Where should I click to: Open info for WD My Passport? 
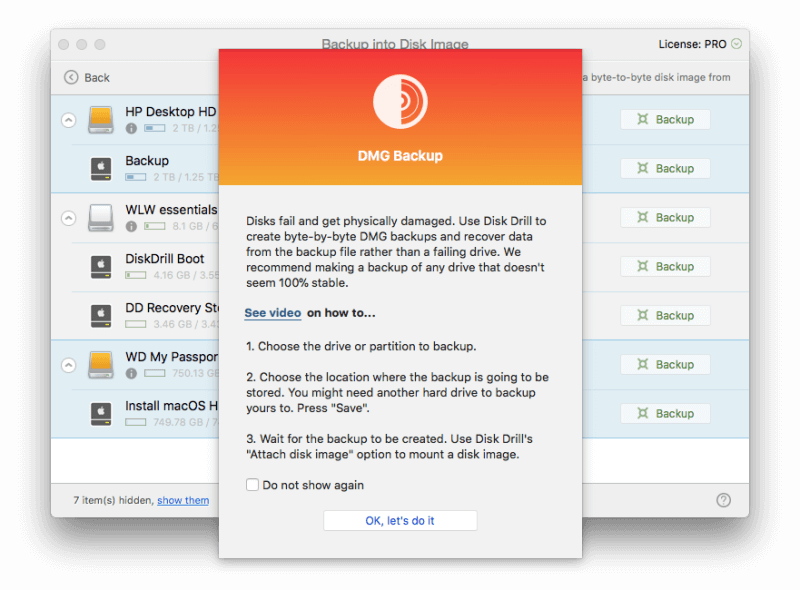tap(131, 373)
